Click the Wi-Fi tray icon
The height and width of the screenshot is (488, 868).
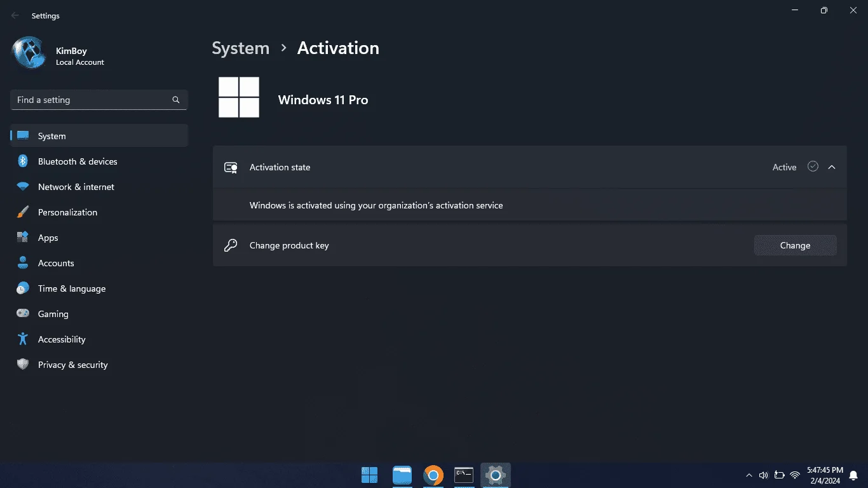tap(795, 475)
